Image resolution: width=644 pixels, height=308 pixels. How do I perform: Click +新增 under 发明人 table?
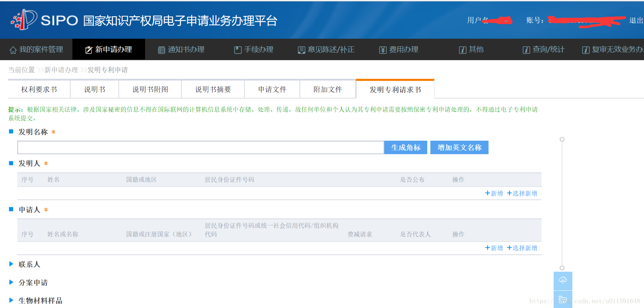click(x=494, y=193)
